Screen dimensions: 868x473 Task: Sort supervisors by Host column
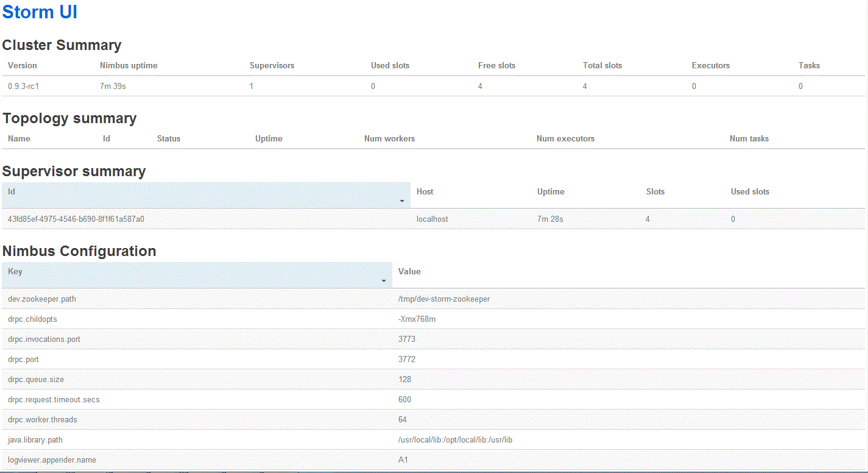click(x=425, y=191)
